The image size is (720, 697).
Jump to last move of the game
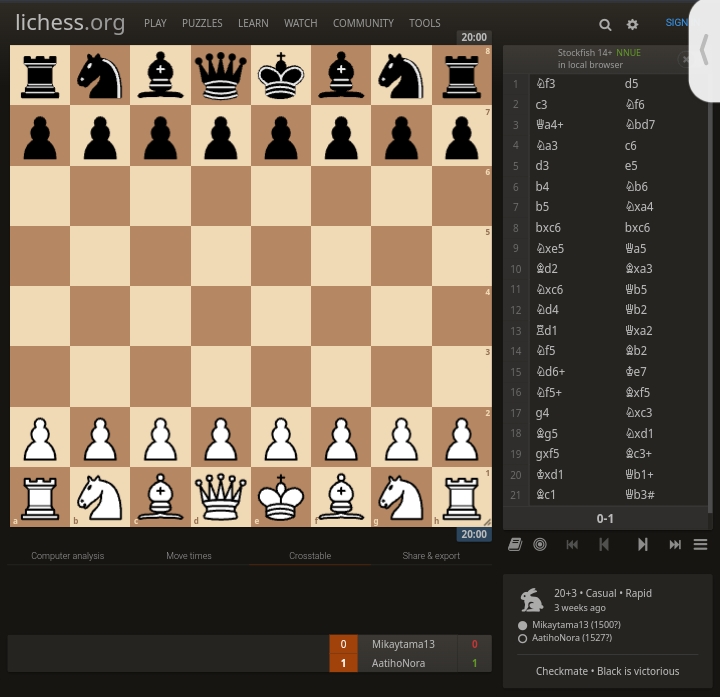[x=675, y=545]
